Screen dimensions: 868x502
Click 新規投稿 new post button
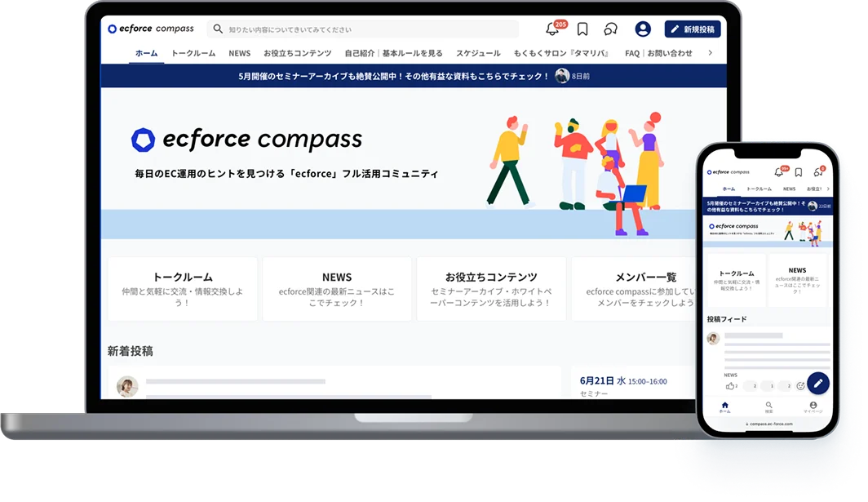click(693, 29)
